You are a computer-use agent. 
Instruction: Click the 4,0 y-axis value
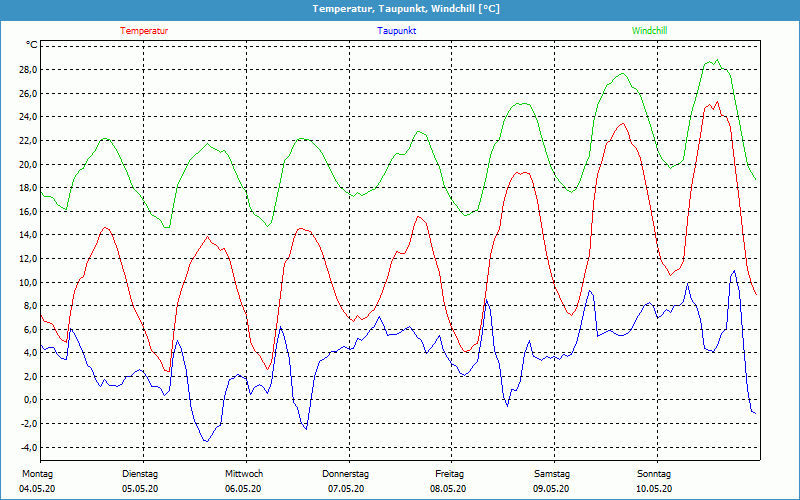(x=30, y=353)
